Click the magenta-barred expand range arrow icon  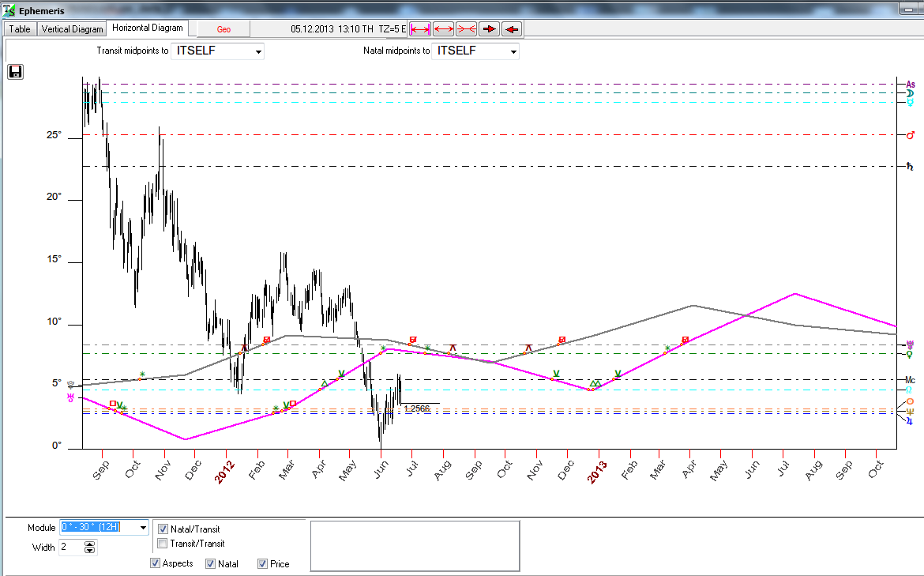tap(419, 29)
